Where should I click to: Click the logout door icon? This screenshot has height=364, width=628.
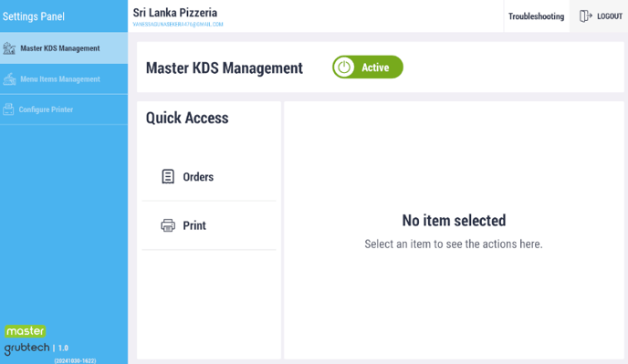point(585,16)
